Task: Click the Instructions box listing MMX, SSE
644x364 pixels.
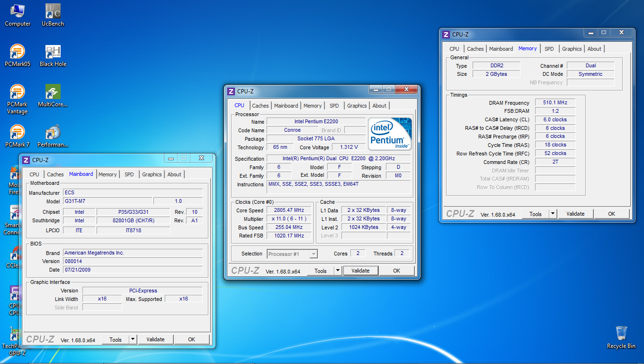Action: click(x=339, y=187)
